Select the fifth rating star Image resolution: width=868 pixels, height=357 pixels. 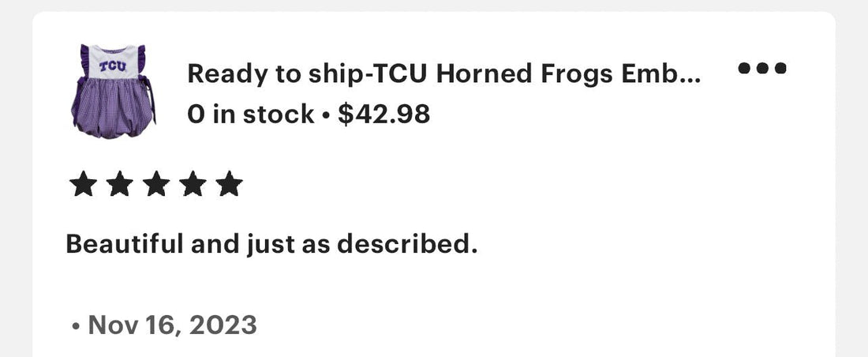229,184
